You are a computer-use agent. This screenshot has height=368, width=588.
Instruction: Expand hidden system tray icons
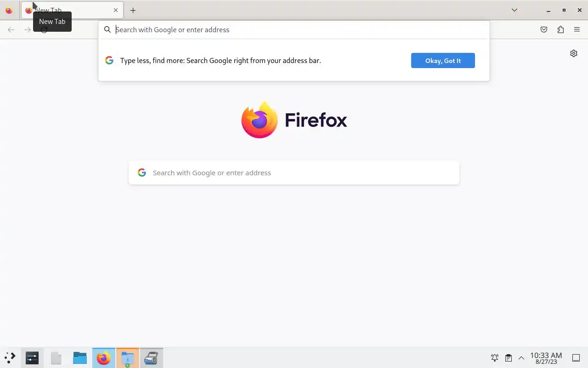[x=521, y=357]
